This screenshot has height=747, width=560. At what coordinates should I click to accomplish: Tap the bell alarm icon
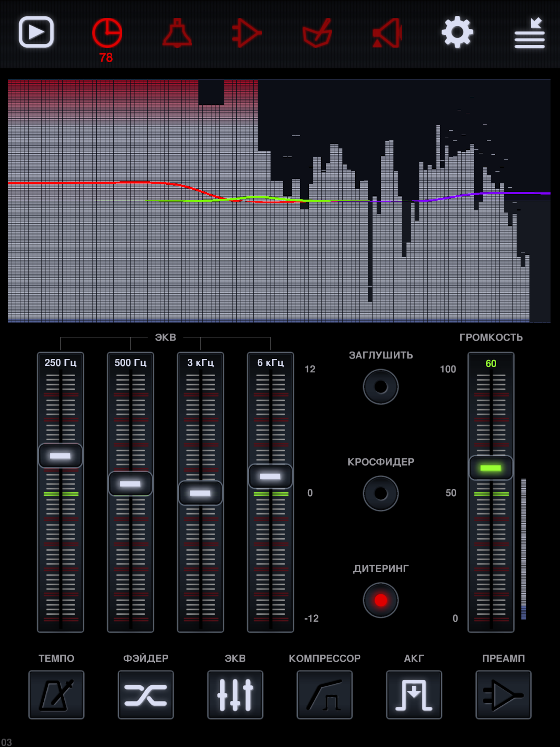coord(177,33)
